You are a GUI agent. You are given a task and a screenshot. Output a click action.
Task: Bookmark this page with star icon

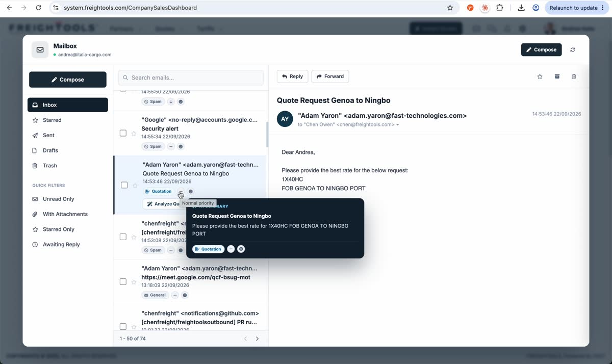(x=450, y=8)
